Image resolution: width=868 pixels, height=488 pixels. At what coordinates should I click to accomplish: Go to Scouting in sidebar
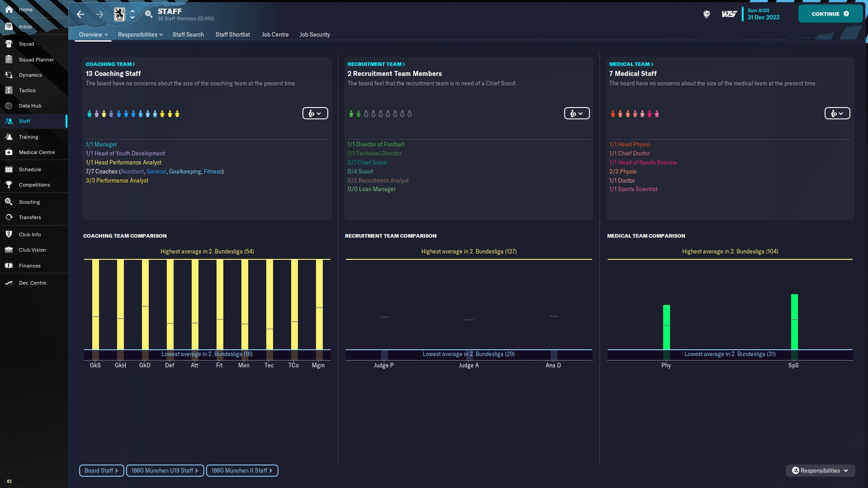29,202
